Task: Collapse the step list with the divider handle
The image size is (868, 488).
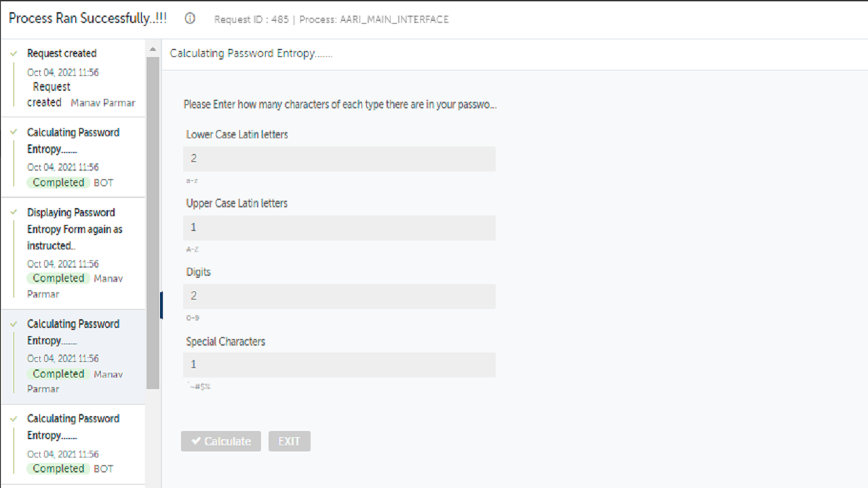Action: (x=161, y=305)
